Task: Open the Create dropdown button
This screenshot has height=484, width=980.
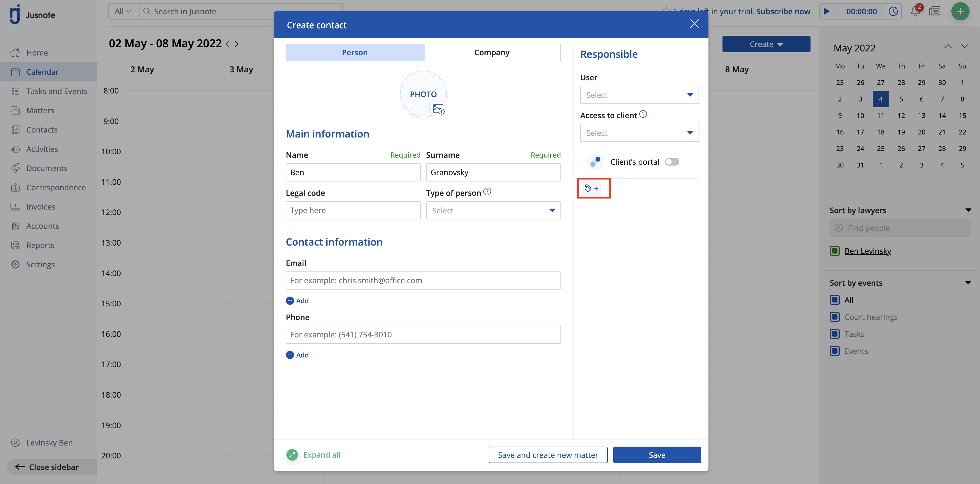Action: (x=766, y=44)
